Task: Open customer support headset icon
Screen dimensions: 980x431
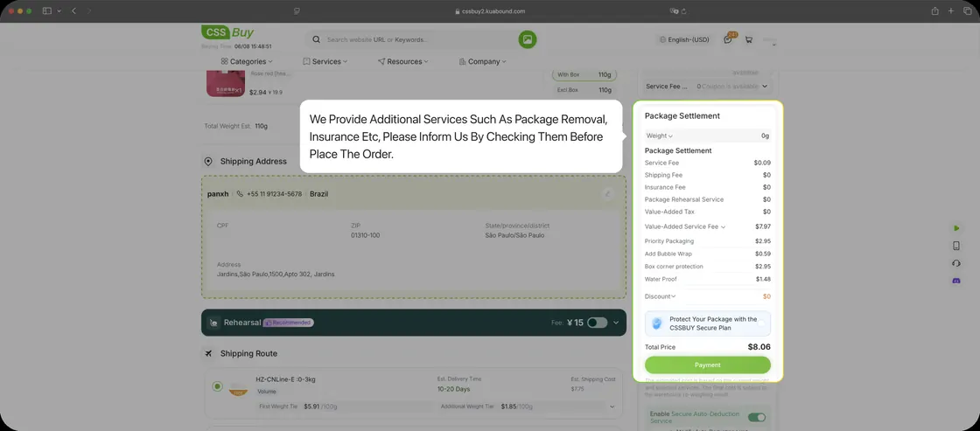Action: (x=956, y=263)
